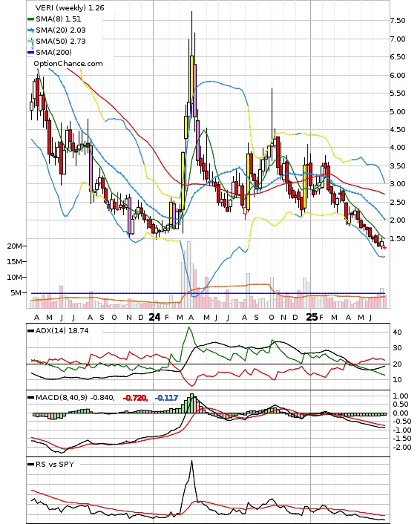Click the 5M volume axis label
The width and height of the screenshot is (420, 524).
[16, 293]
